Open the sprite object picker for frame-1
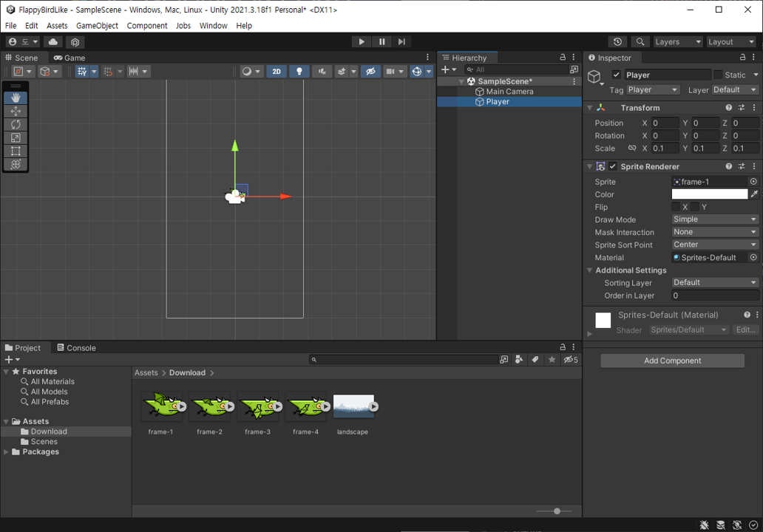This screenshot has width=763, height=532. pyautogui.click(x=753, y=181)
